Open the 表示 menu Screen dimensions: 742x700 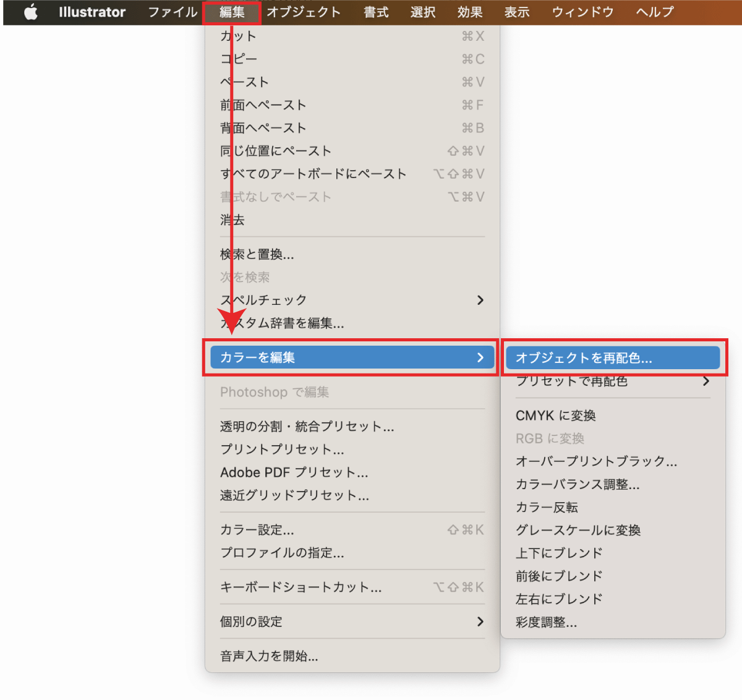(517, 12)
